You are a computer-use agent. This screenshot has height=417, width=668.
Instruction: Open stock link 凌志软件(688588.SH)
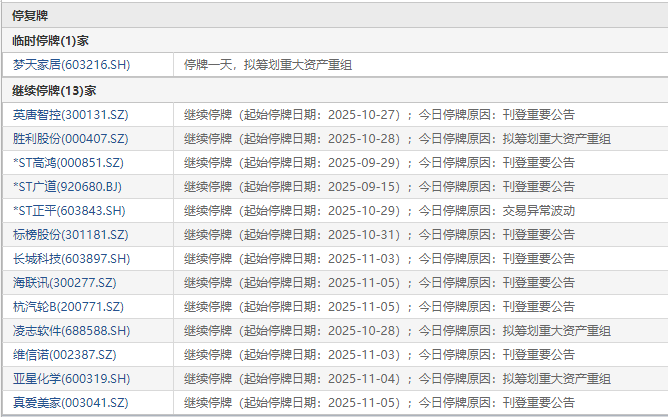(x=71, y=331)
